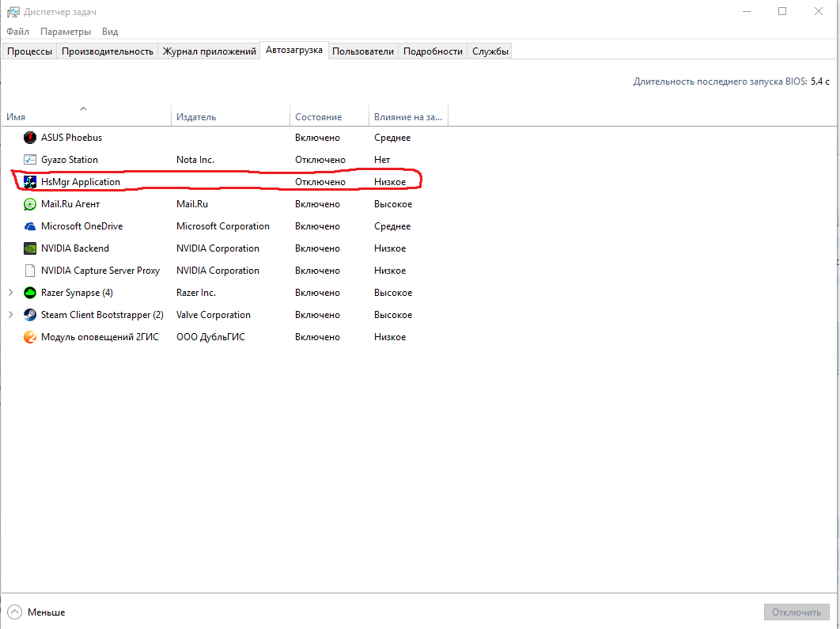Image resolution: width=840 pixels, height=629 pixels.
Task: Click the Steam Client Bootstrapper icon
Action: point(30,315)
